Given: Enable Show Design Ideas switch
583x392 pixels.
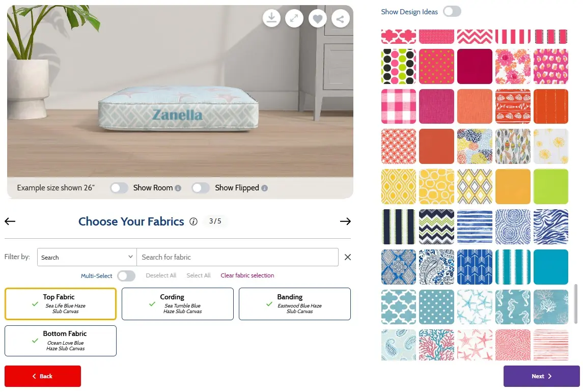Looking at the screenshot, I should [x=452, y=12].
